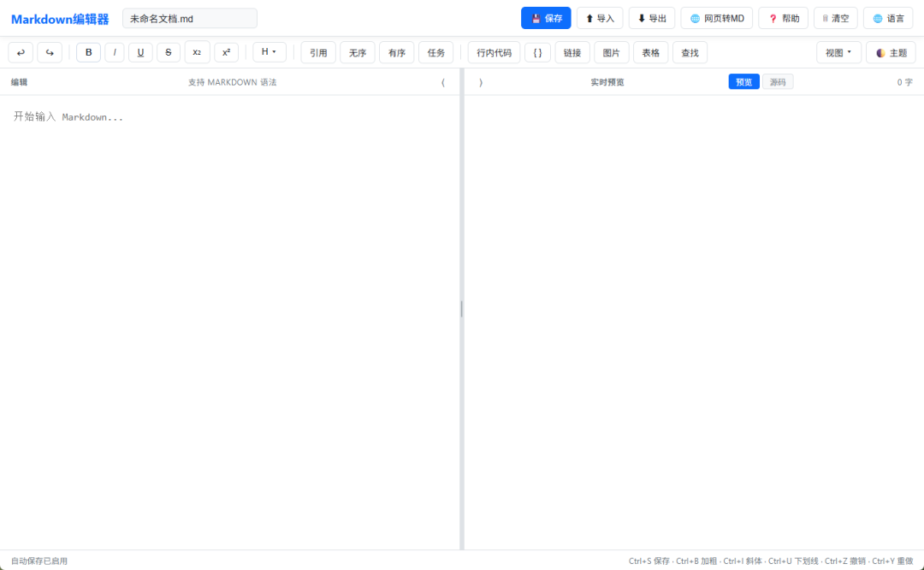Toggle the 主题 theme button
Image resolution: width=924 pixels, height=570 pixels.
coord(891,52)
